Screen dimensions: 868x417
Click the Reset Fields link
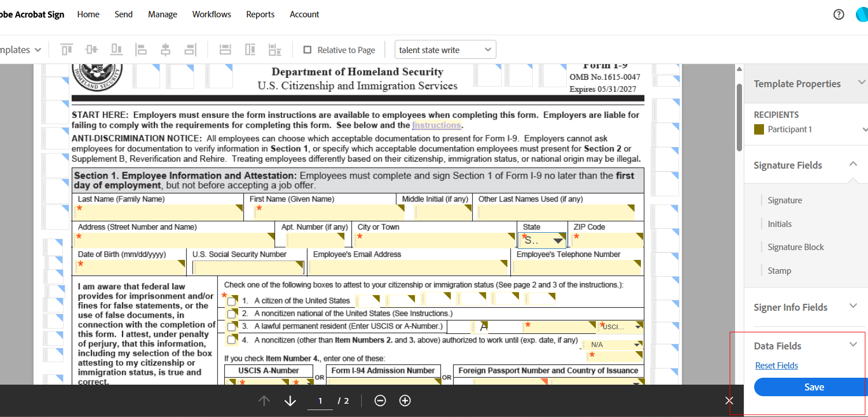click(x=776, y=366)
